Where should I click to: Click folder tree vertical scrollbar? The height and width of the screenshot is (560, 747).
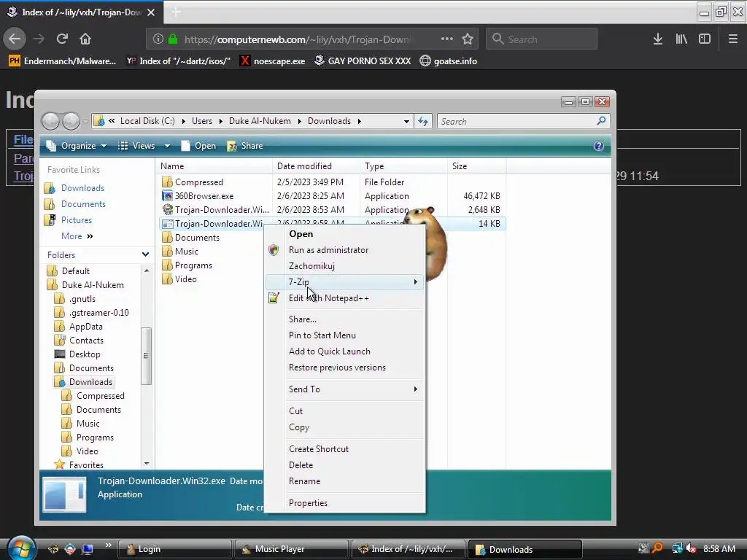pos(146,355)
